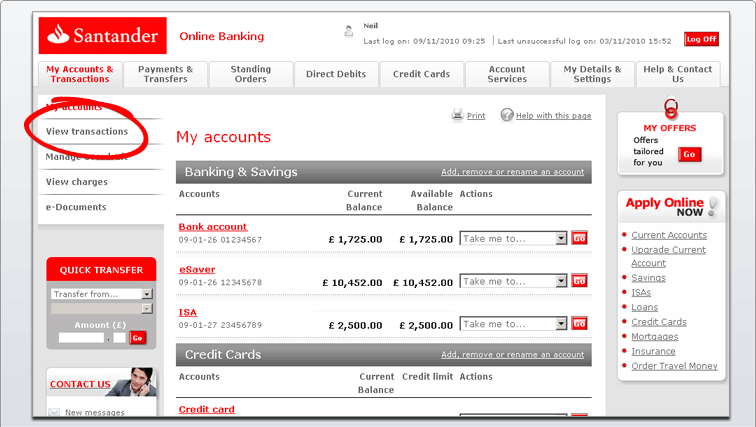
Task: Select the Account Services tab
Action: [507, 74]
